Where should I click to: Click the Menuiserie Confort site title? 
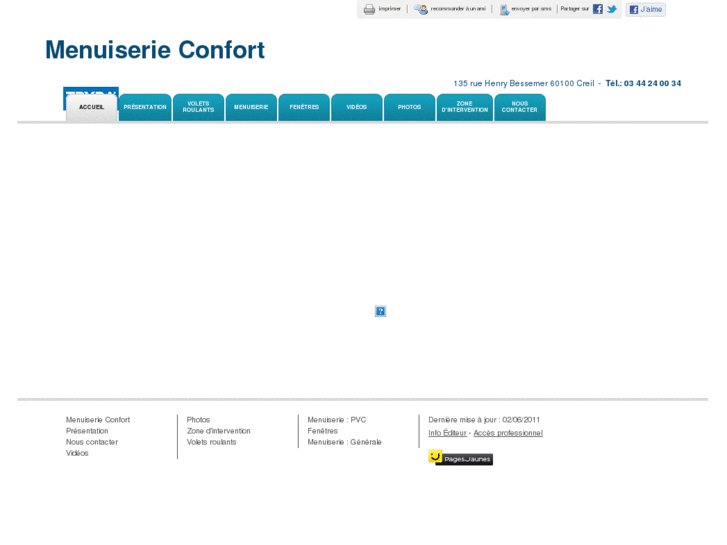[155, 50]
